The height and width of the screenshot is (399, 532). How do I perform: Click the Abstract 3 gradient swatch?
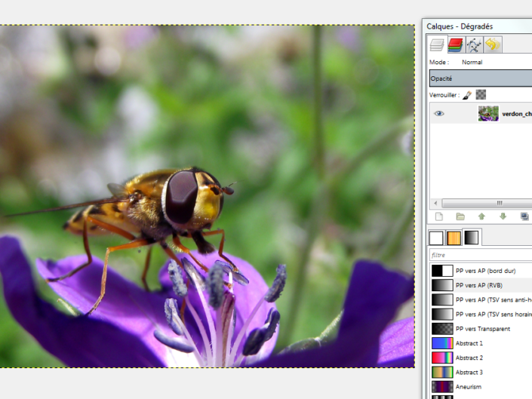(x=442, y=372)
